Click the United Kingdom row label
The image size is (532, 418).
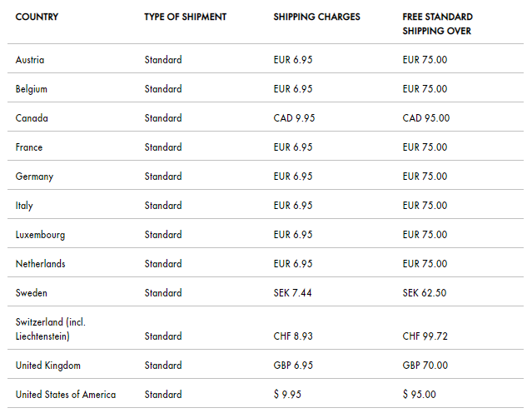[47, 366]
